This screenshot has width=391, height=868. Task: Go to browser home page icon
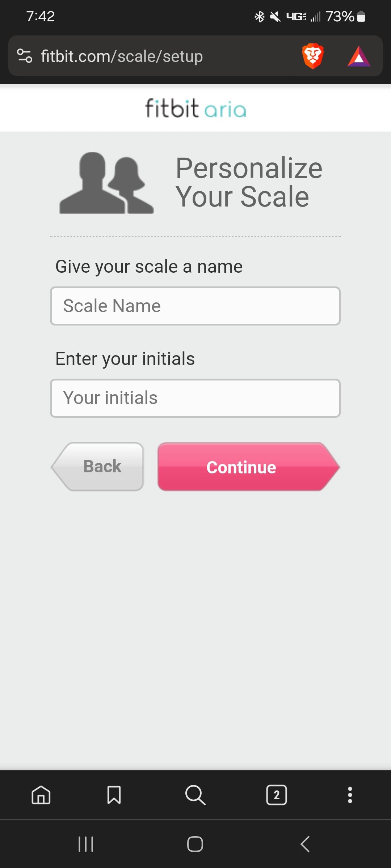pos(41,795)
